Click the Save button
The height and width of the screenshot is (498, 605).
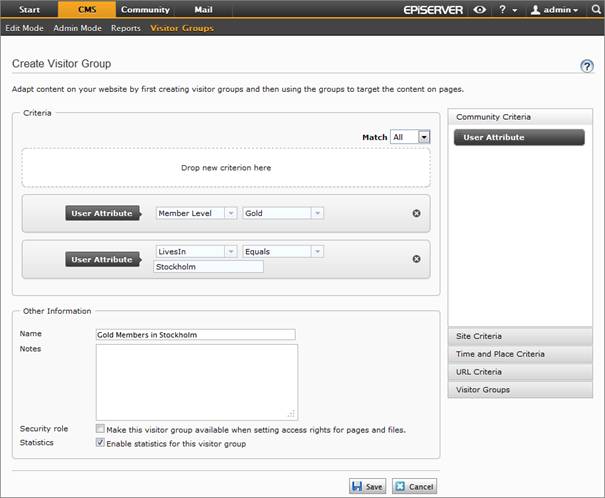coord(367,486)
